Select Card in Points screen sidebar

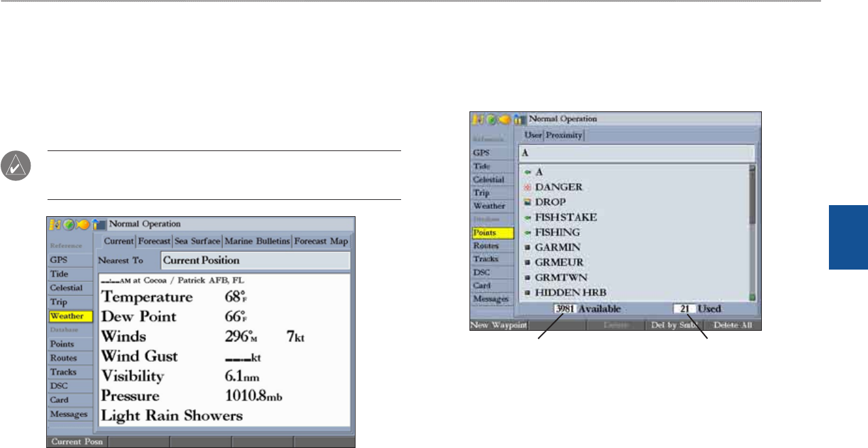point(492,285)
